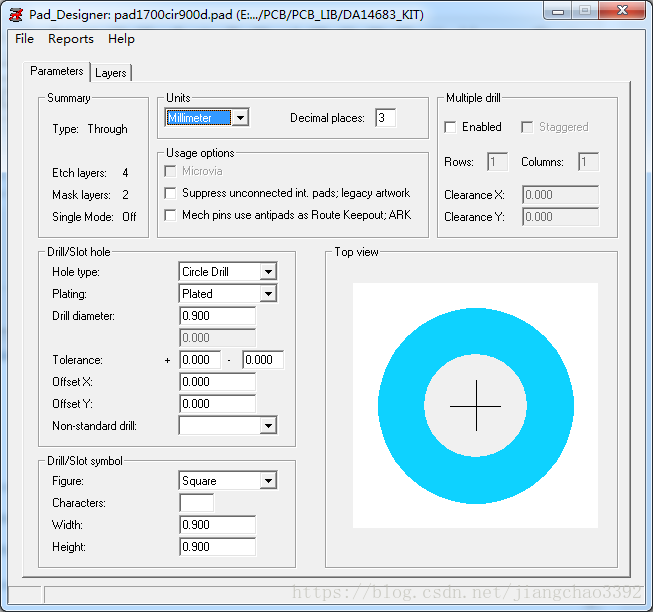Open the Hole type dropdown
Screen dimensions: 653x612
[x=267, y=272]
